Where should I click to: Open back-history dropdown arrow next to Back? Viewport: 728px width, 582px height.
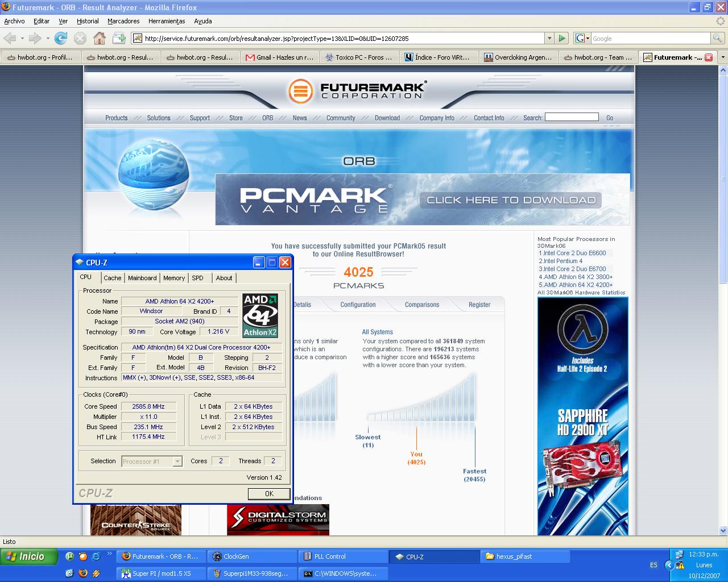[x=22, y=38]
